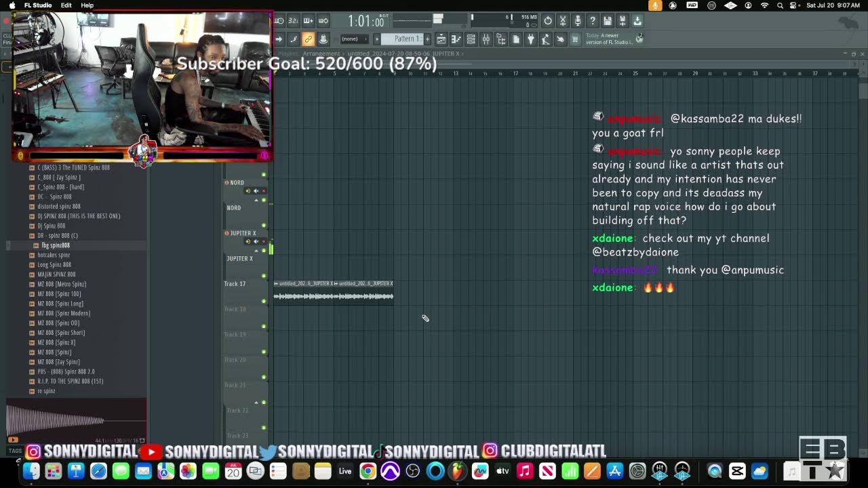
Task: Select 'R.I.P. TO THE SPINZ 808 (151)' sample
Action: pyautogui.click(x=71, y=382)
